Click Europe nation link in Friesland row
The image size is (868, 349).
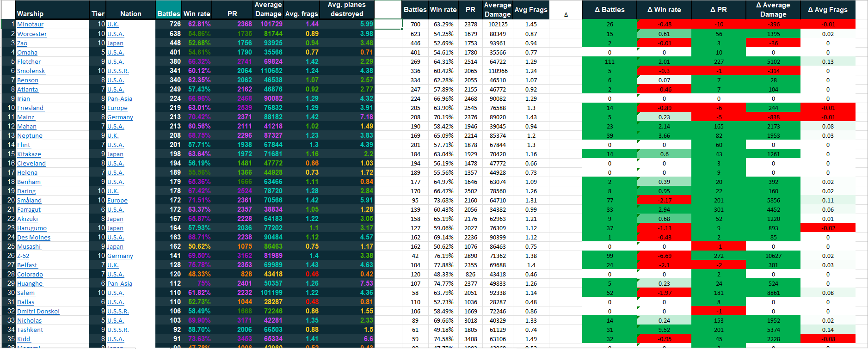tap(117, 108)
